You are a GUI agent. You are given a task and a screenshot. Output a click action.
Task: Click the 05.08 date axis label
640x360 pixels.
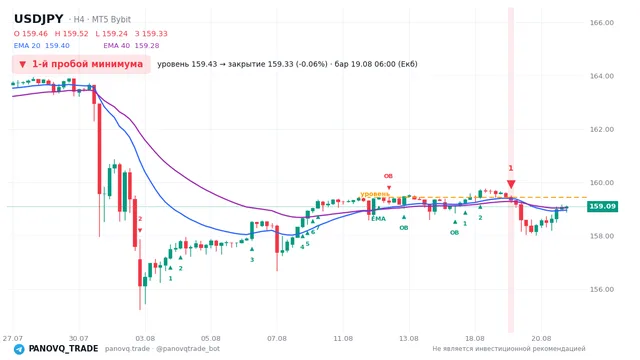tap(211, 338)
